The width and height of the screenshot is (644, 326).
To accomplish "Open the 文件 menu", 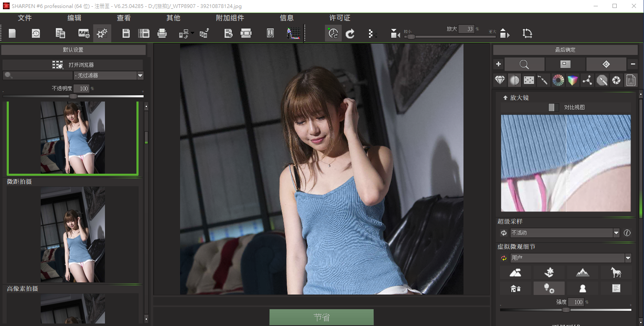I will click(25, 18).
